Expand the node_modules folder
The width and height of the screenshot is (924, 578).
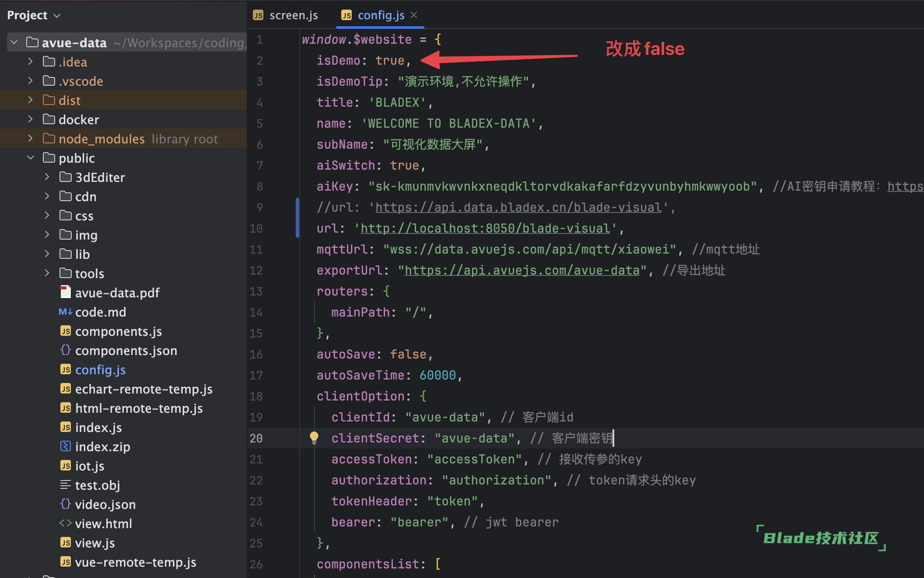(x=31, y=139)
